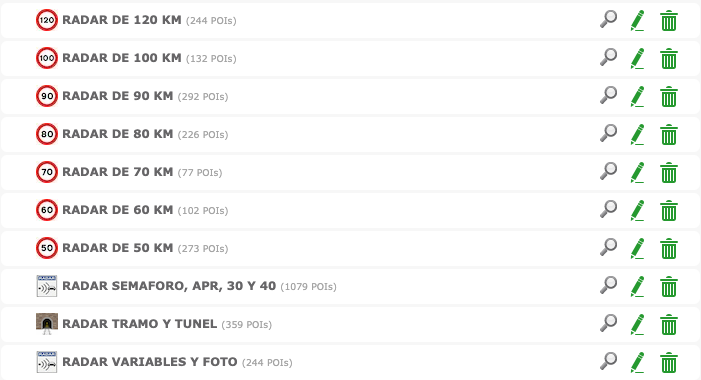Viewport: 701px width, 380px height.
Task: Click the tunnel thumbnail icon
Action: click(47, 324)
